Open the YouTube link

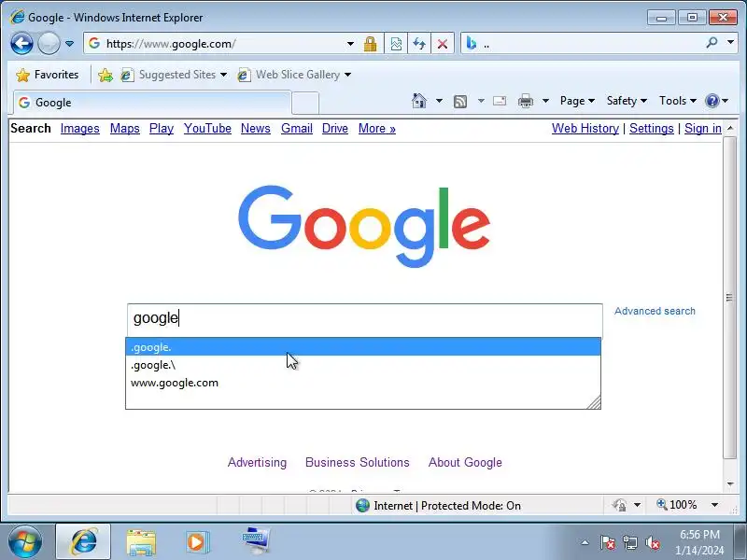point(207,129)
